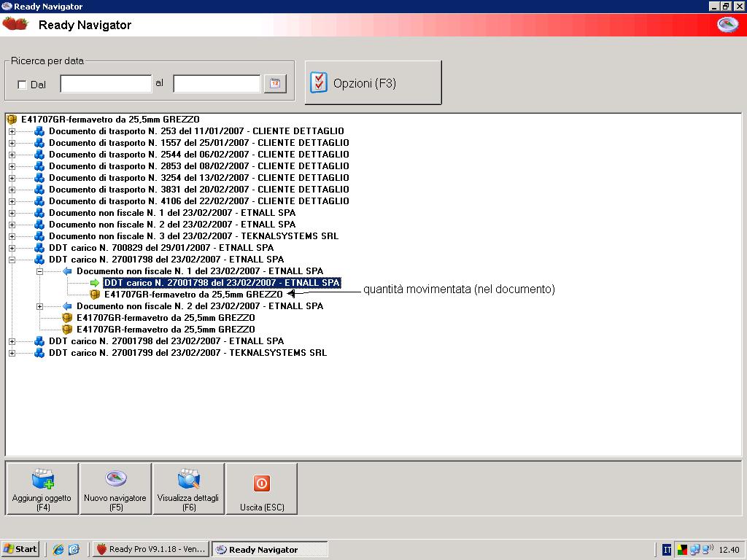This screenshot has height=560, width=747.
Task: Select Documento di trasporto N. 4106 row text
Action: tap(199, 201)
